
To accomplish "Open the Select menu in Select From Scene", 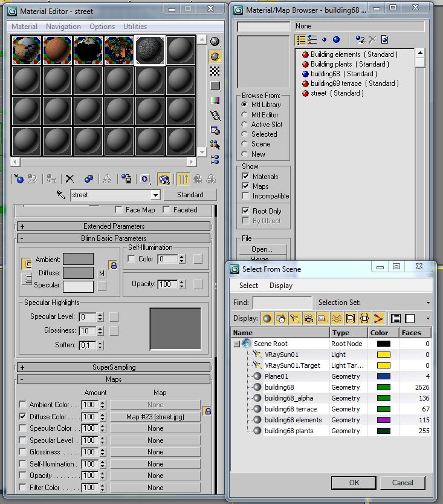I will pos(248,286).
